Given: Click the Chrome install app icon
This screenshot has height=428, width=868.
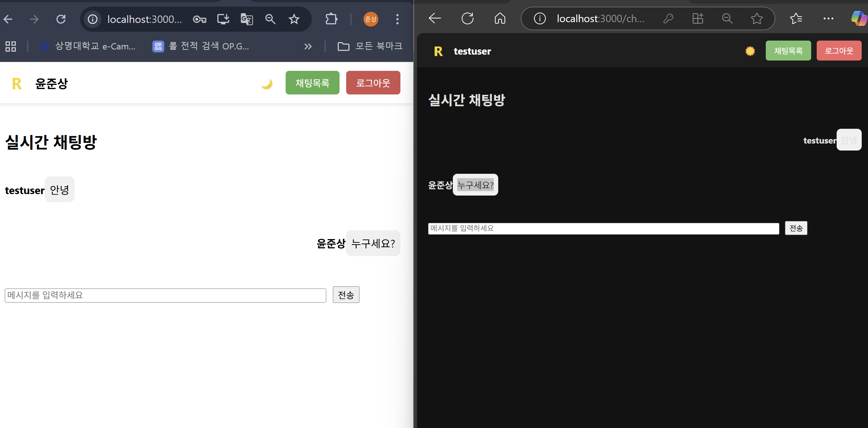Looking at the screenshot, I should [223, 19].
